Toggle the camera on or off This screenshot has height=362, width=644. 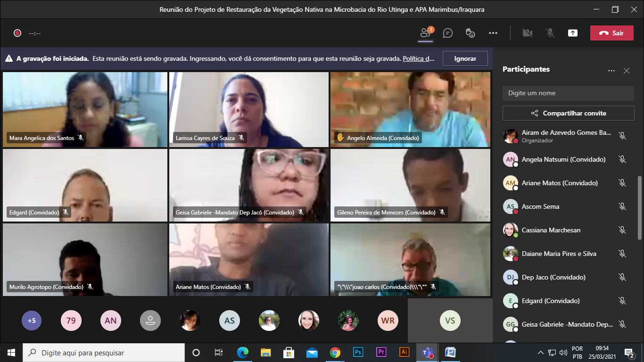coord(527,33)
